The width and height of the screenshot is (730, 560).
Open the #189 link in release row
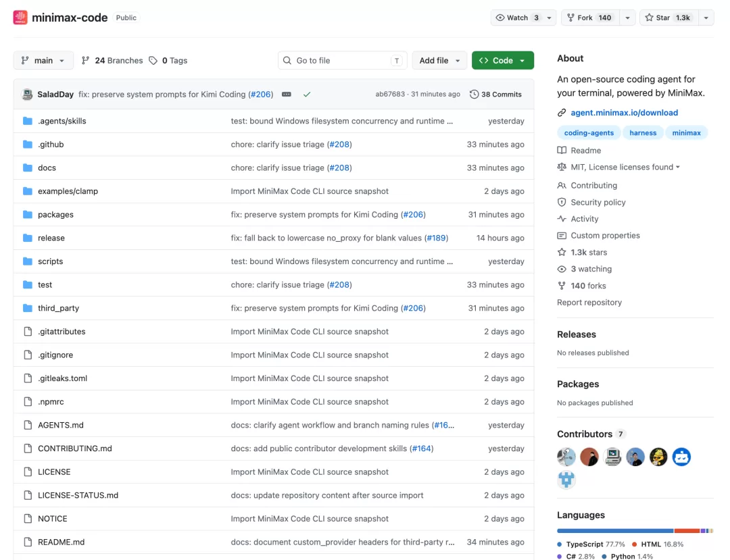436,238
